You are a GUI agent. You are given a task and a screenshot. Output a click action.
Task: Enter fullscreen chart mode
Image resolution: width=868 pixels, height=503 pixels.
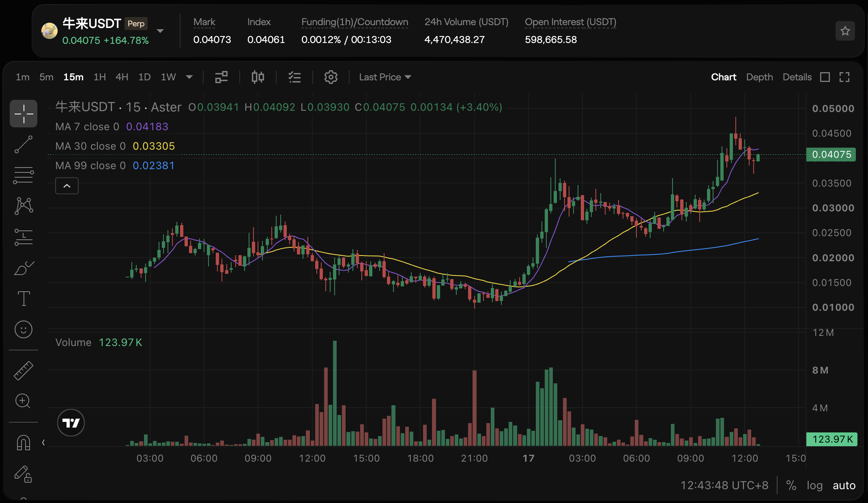pos(844,77)
